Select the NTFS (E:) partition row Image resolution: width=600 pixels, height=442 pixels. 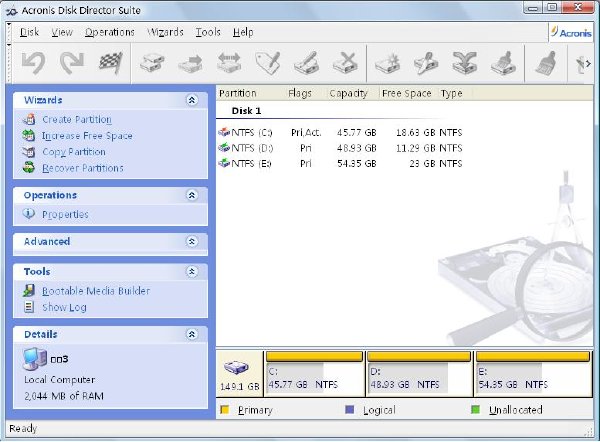[340, 164]
